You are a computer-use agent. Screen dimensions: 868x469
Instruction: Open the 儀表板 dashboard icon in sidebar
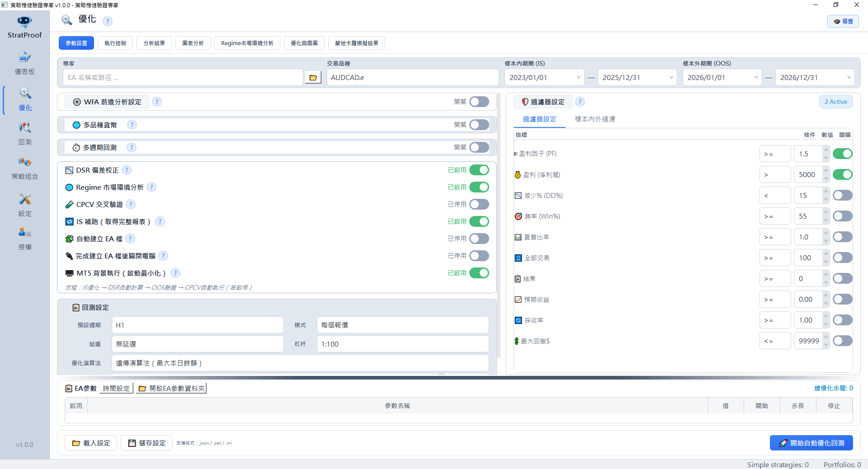click(x=24, y=57)
